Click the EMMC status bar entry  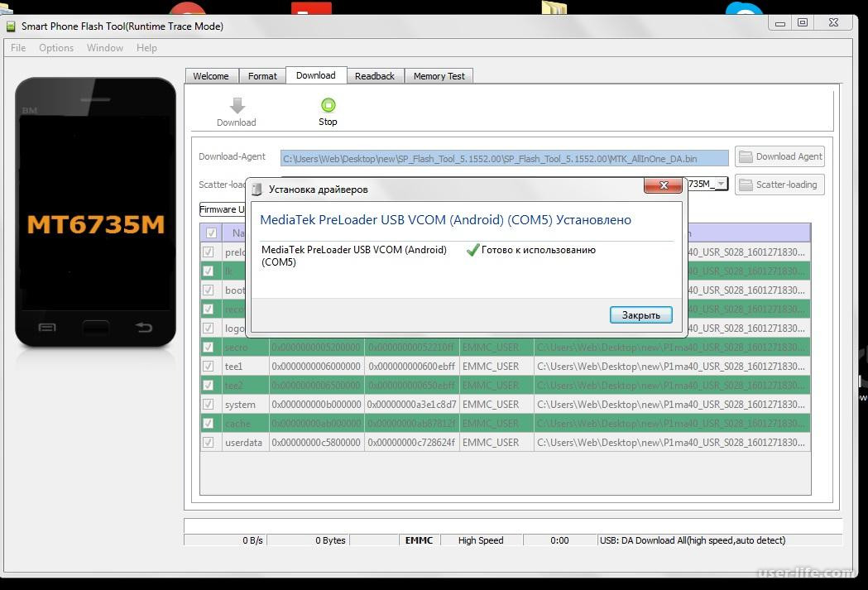pyautogui.click(x=419, y=540)
